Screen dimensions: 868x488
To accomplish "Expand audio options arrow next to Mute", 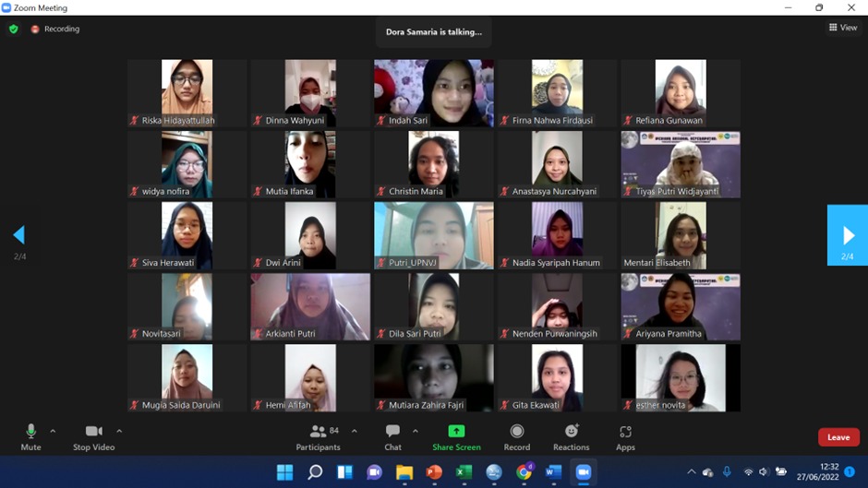I will coord(53,431).
